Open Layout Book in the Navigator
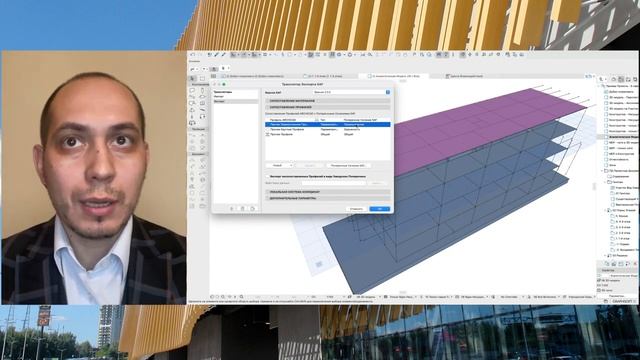Screen dimensions: 640x360 pyautogui.click(x=628, y=79)
